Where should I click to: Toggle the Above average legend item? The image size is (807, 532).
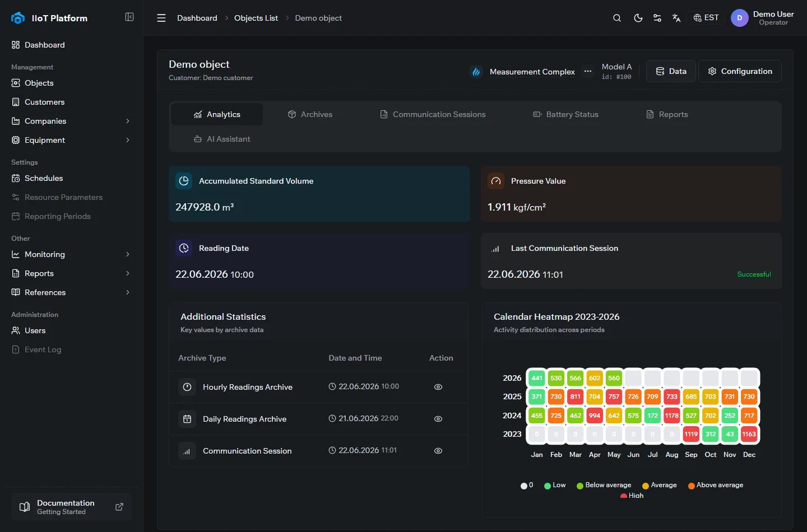click(x=716, y=485)
